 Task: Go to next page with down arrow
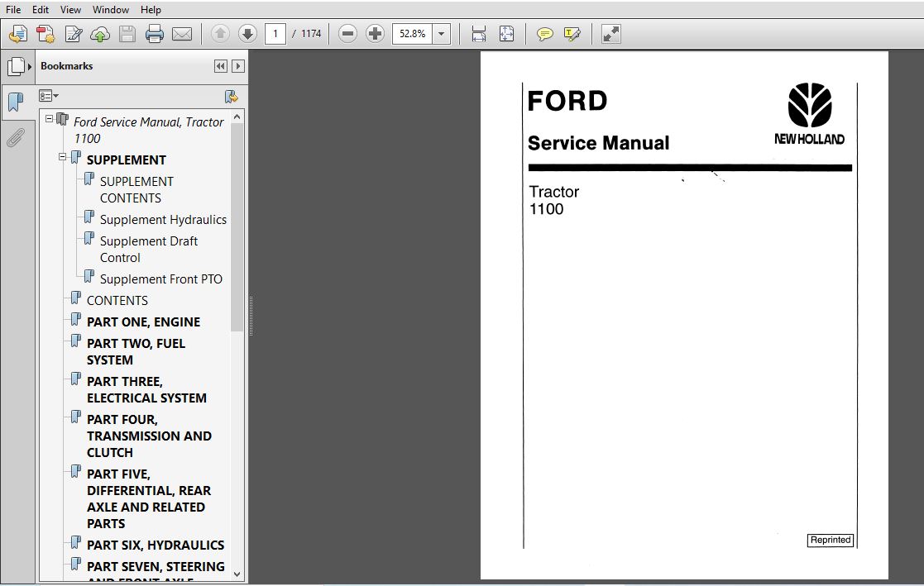pos(247,34)
